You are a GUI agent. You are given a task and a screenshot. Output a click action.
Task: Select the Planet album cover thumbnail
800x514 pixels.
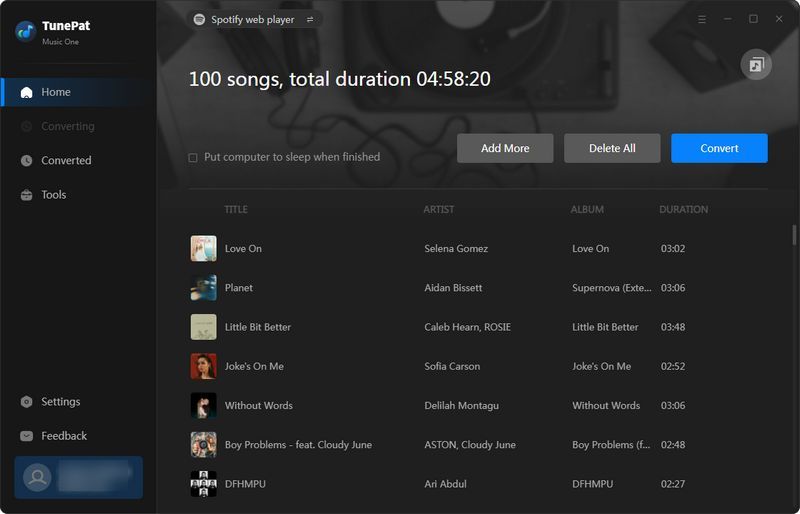point(204,288)
